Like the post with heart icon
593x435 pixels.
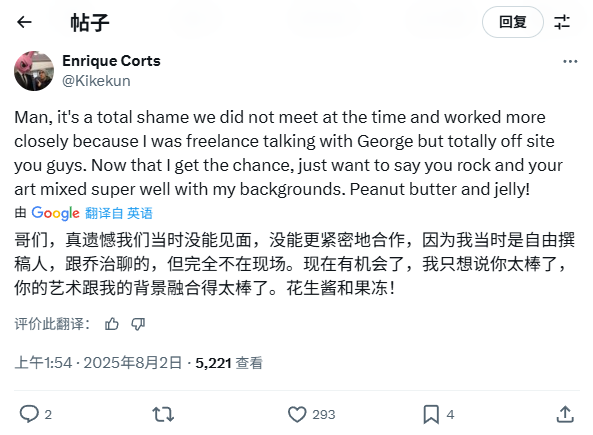pyautogui.click(x=297, y=414)
